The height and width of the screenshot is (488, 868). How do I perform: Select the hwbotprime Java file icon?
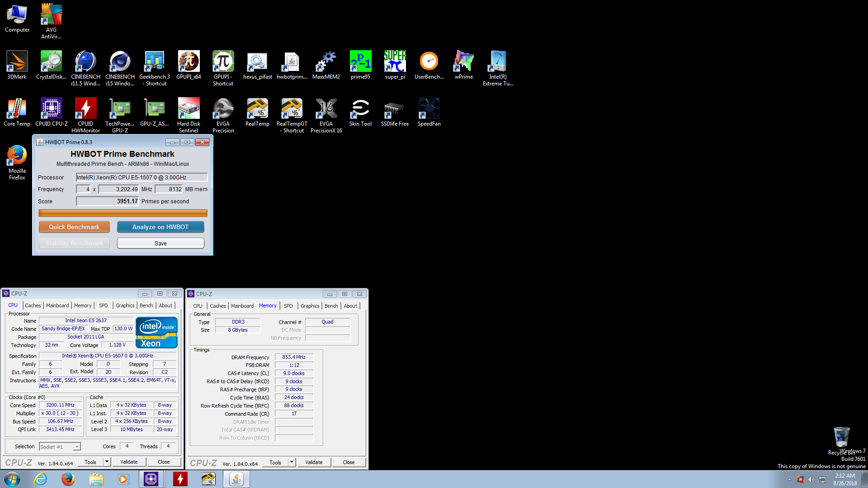292,66
